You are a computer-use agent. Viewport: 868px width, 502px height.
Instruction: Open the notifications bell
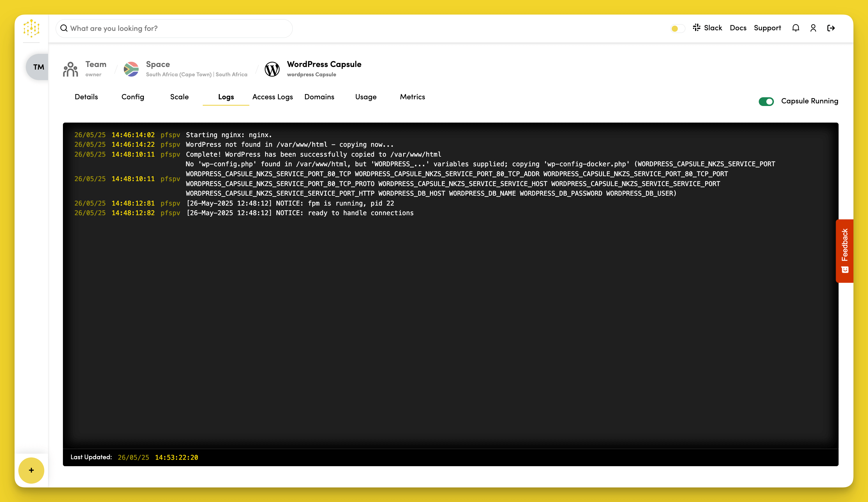point(795,28)
